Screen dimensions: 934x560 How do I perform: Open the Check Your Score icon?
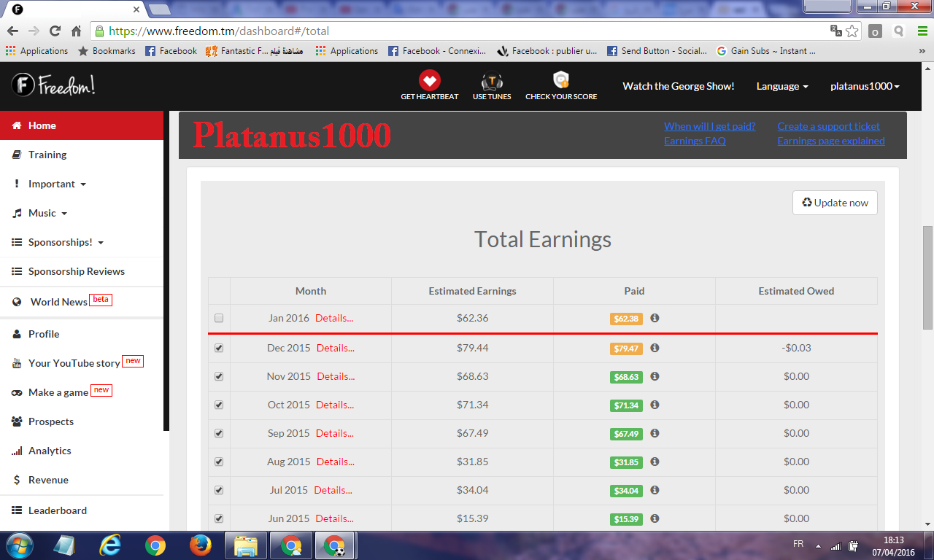coord(561,85)
